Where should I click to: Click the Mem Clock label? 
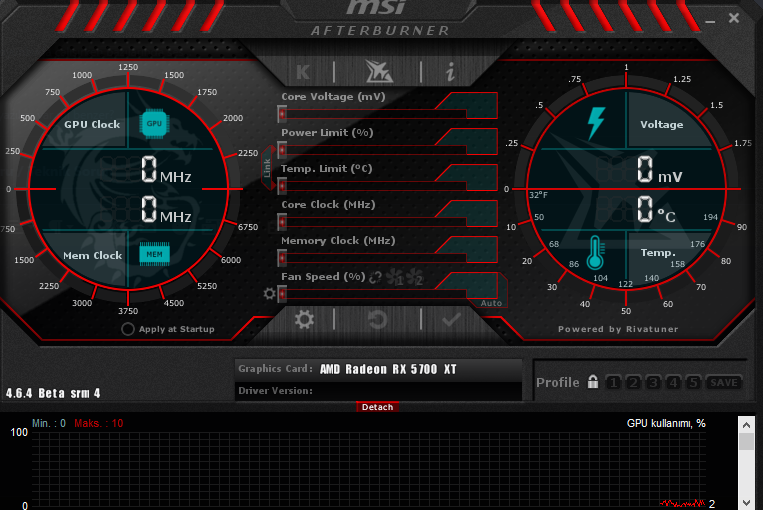click(x=92, y=255)
